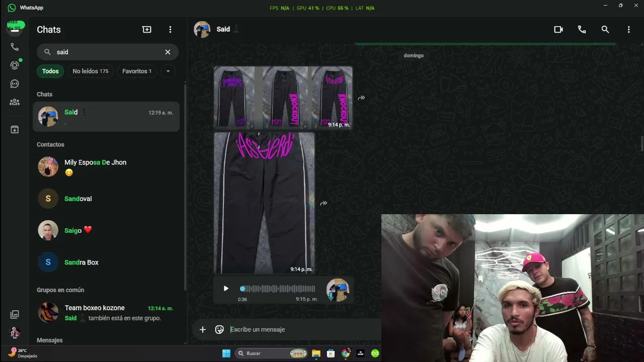644x362 pixels.
Task: Click the Sandoval contact avatar
Action: pyautogui.click(x=48, y=199)
